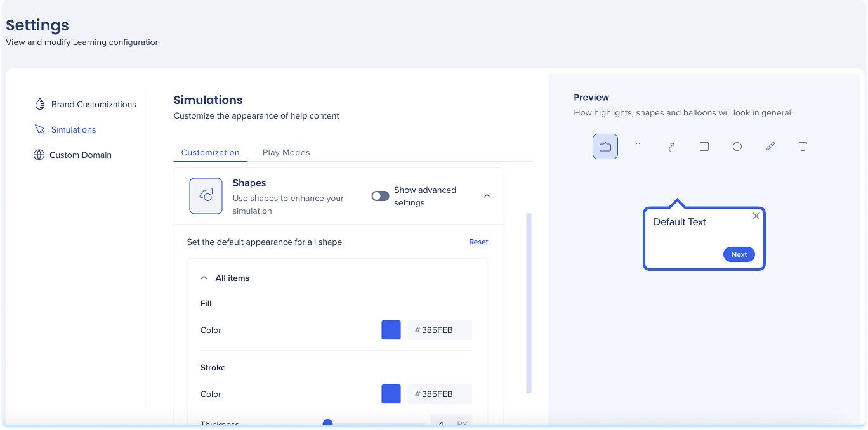This screenshot has width=868, height=430.
Task: Switch to the Play Modes tab
Action: coord(286,153)
